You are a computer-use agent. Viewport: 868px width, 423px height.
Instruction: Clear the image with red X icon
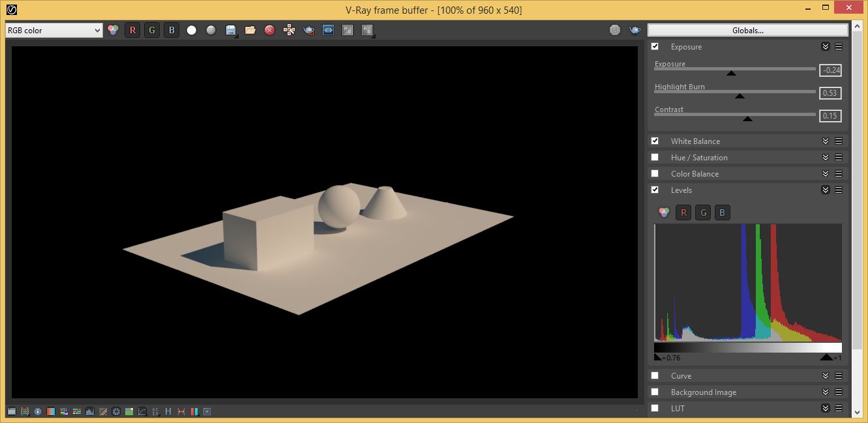pos(269,30)
